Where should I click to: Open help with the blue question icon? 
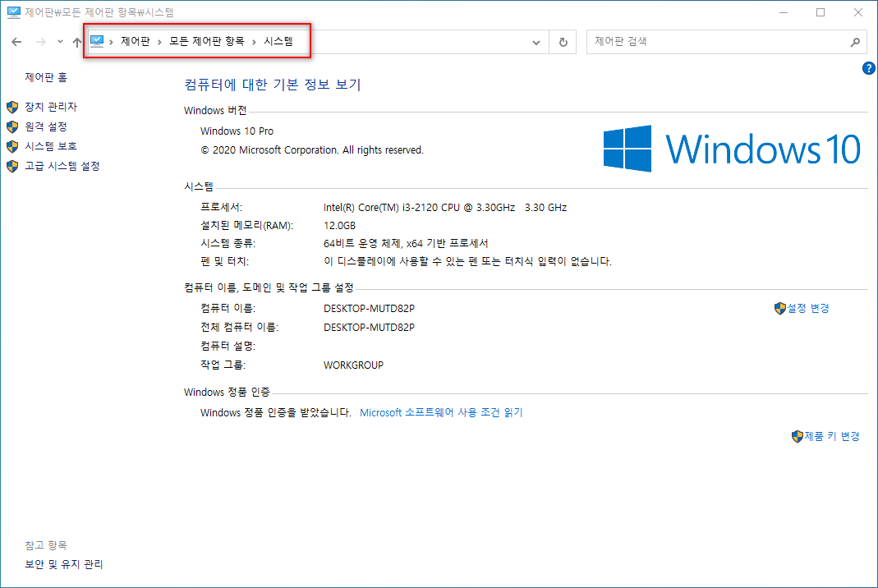coord(868,68)
